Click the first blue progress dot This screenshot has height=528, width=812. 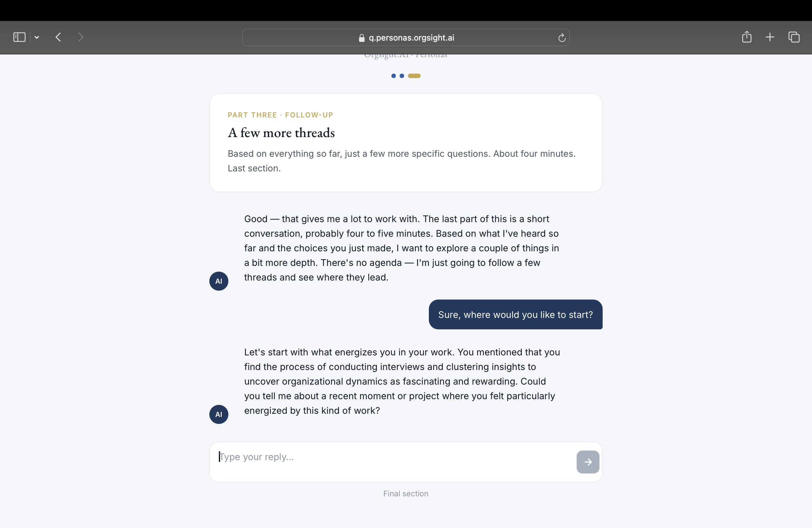point(393,76)
